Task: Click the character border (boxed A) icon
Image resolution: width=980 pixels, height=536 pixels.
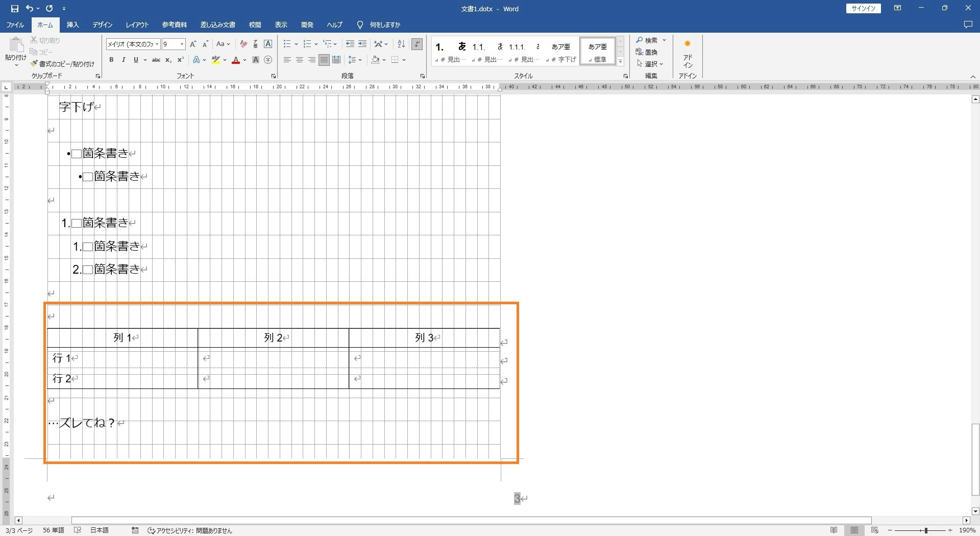Action: coord(268,44)
